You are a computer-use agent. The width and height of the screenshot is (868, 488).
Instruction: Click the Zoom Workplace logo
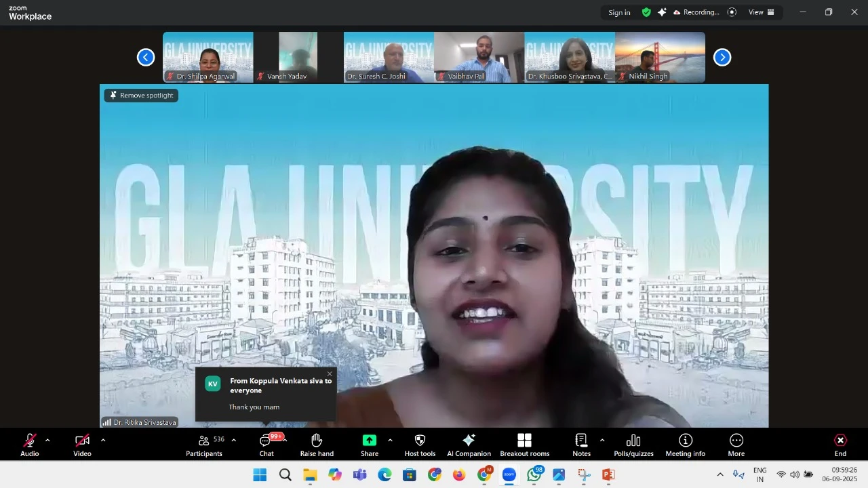click(30, 13)
